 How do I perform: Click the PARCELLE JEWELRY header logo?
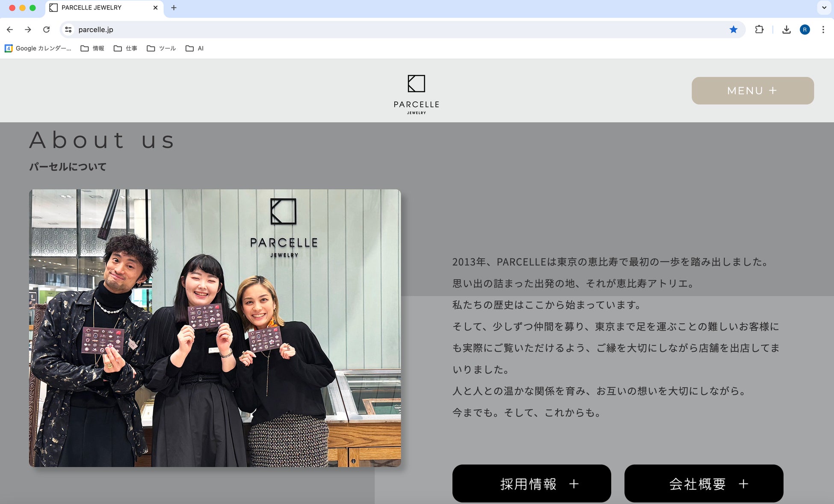416,94
